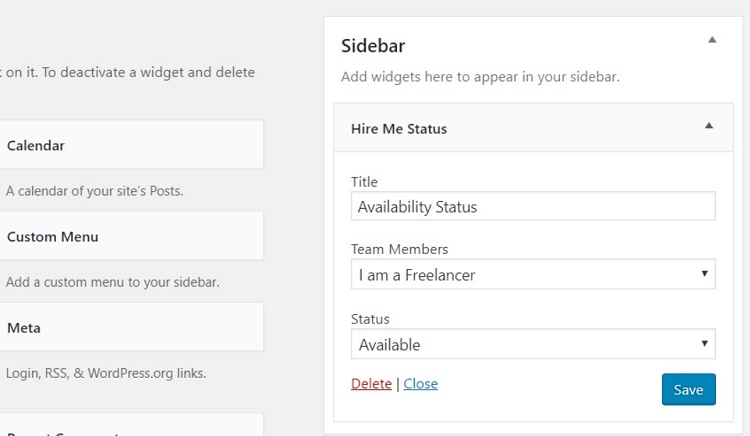Screen dimensions: 750x436
Task: Click the sidebar description about adding widgets
Action: (x=480, y=77)
